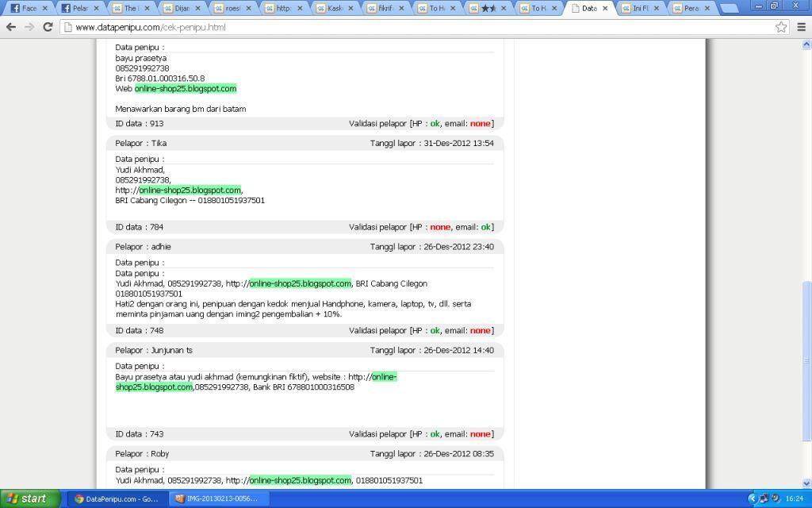Close the Data tab
This screenshot has height=508, width=812.
[605, 8]
